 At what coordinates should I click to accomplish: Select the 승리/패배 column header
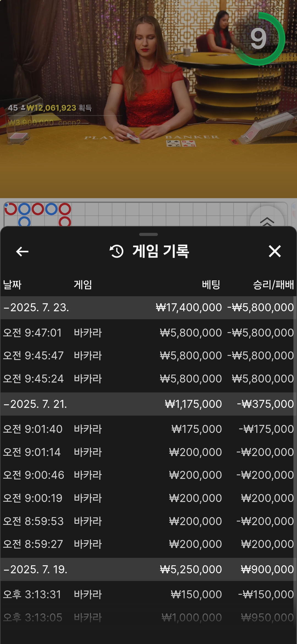(x=273, y=285)
